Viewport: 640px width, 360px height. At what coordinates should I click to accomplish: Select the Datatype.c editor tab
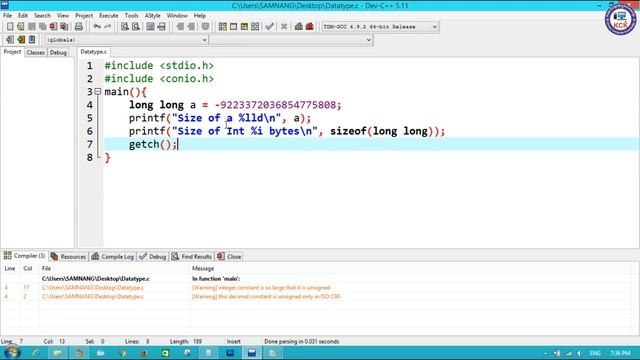pyautogui.click(x=93, y=52)
